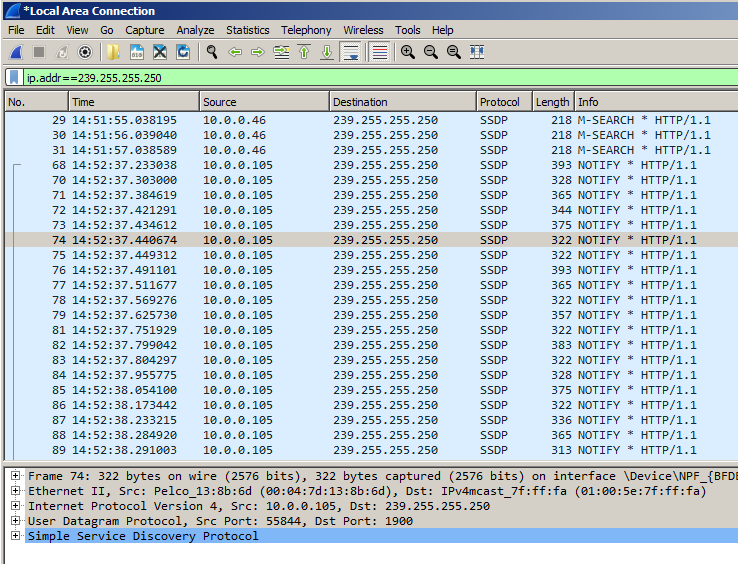This screenshot has width=738, height=564.
Task: Click the find packet magnifier icon
Action: 212,52
